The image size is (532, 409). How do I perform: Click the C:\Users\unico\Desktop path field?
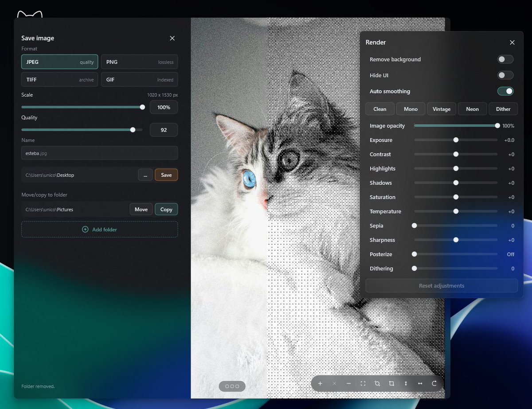click(x=79, y=175)
